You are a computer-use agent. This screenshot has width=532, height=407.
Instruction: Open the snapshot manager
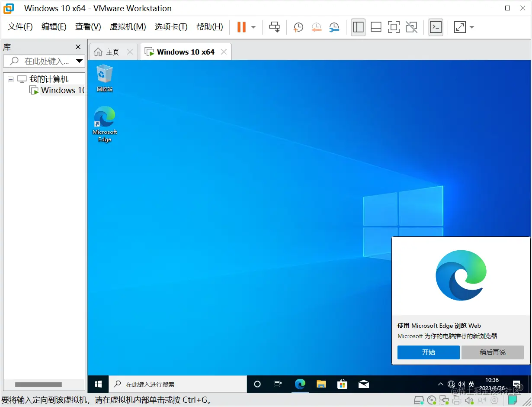[x=334, y=27]
